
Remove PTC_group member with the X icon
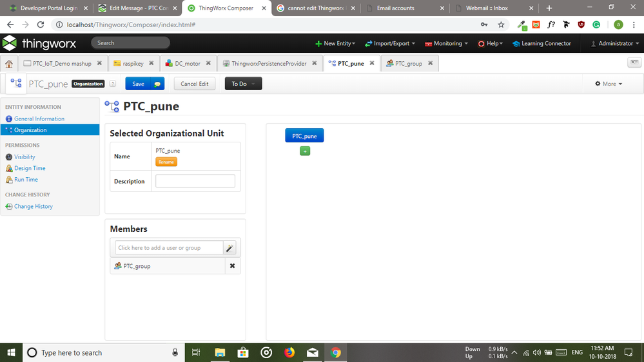tap(233, 266)
